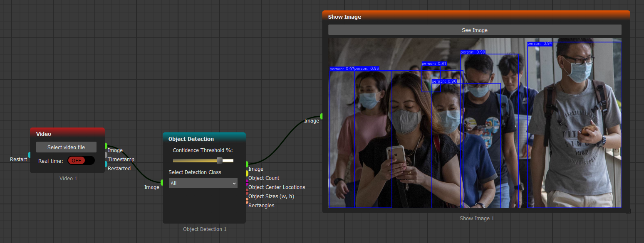Viewport: 644px width, 243px height.
Task: Click the Video node's Image output port
Action: [106, 146]
